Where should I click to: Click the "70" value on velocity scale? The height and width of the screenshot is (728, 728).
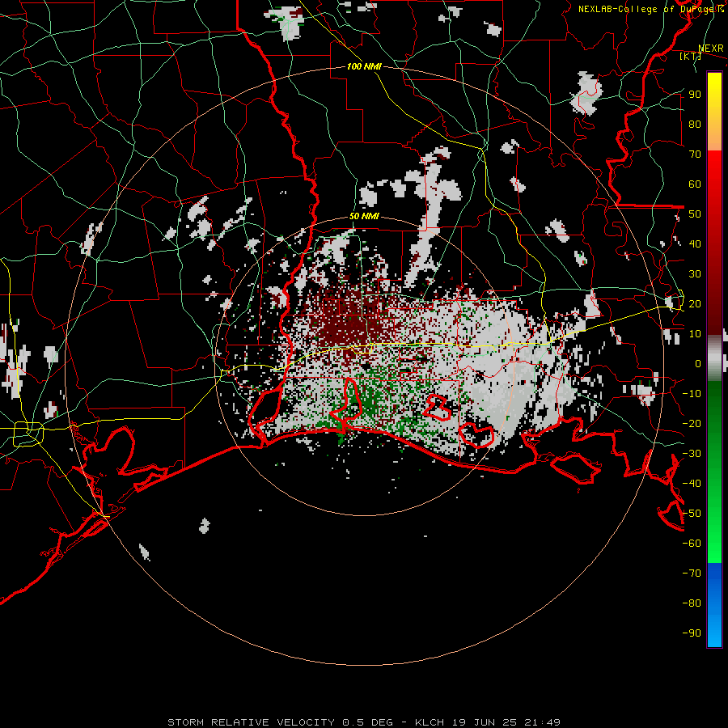(x=695, y=154)
